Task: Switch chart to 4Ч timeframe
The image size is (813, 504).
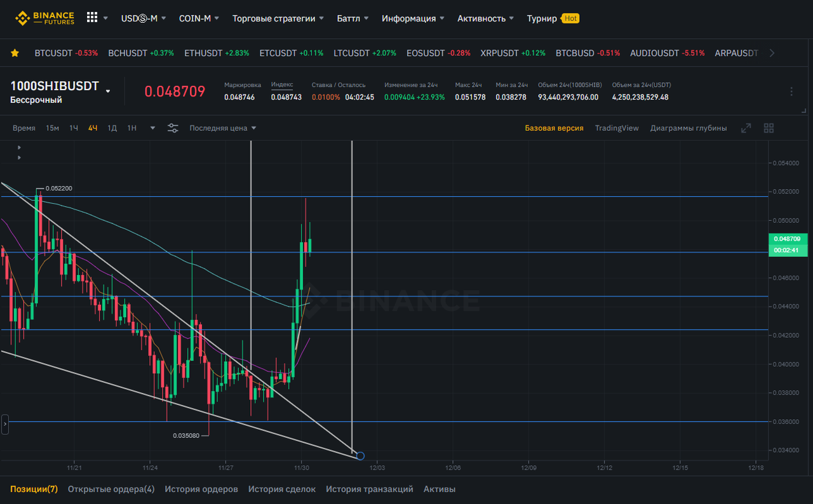Action: pos(93,128)
